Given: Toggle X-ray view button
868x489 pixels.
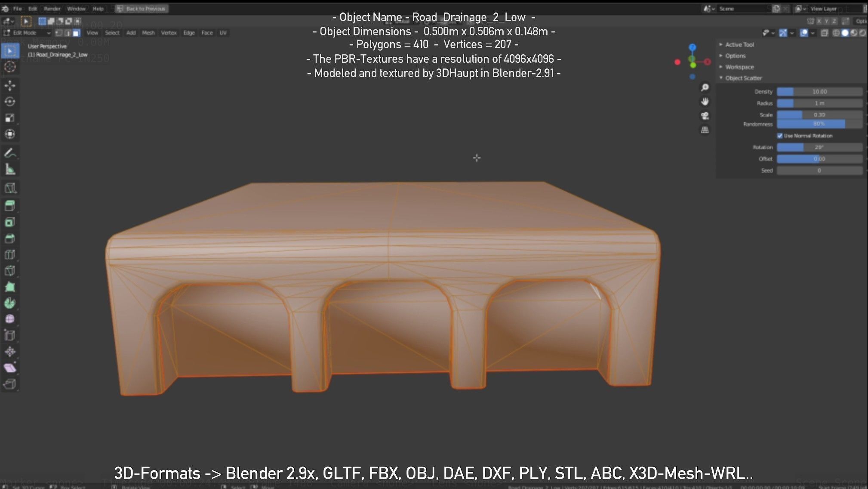Looking at the screenshot, I should 824,33.
